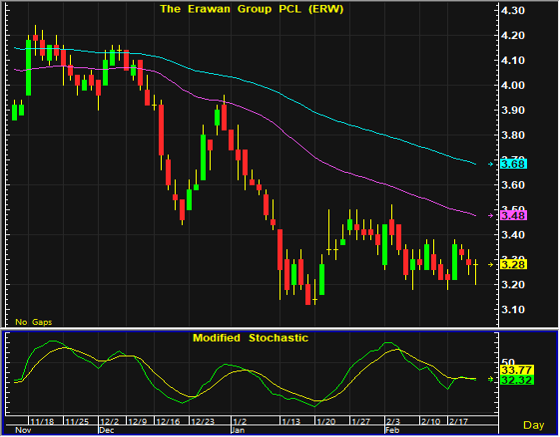
Task: Click the 4.00 level on price scale
Action: coord(513,85)
